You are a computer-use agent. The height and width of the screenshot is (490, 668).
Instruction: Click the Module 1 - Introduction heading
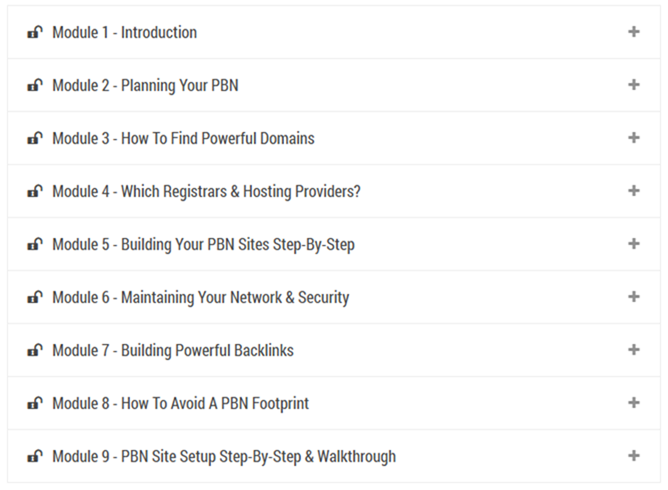tap(124, 32)
